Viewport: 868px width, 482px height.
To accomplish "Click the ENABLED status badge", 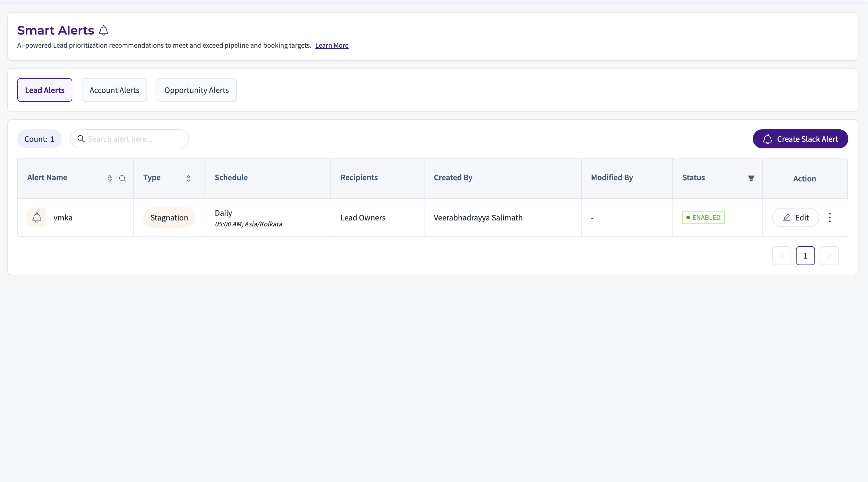I will tap(703, 217).
